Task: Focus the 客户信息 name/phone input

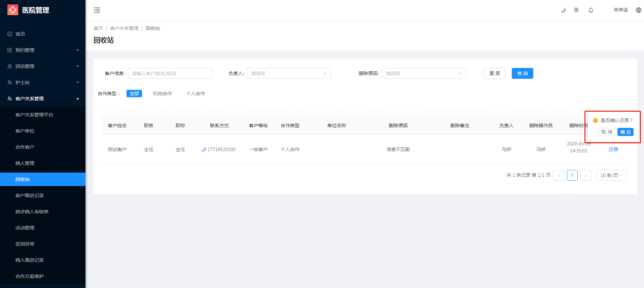Action: (x=170, y=73)
